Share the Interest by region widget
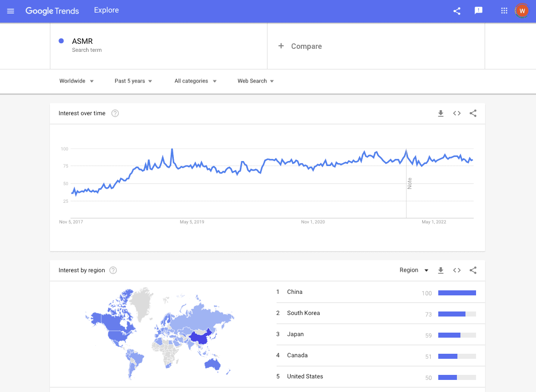536x392 pixels. pos(473,270)
